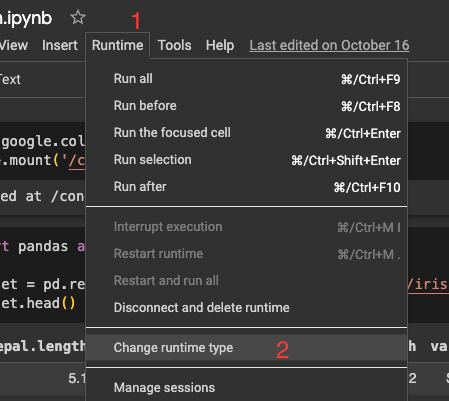Click the Text button in the toolbar
The height and width of the screenshot is (401, 449).
(x=10, y=79)
